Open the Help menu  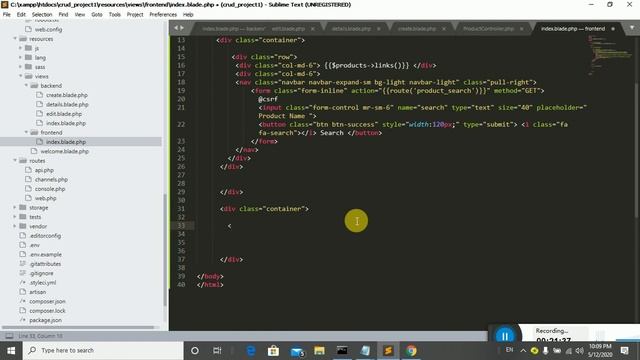click(x=188, y=14)
